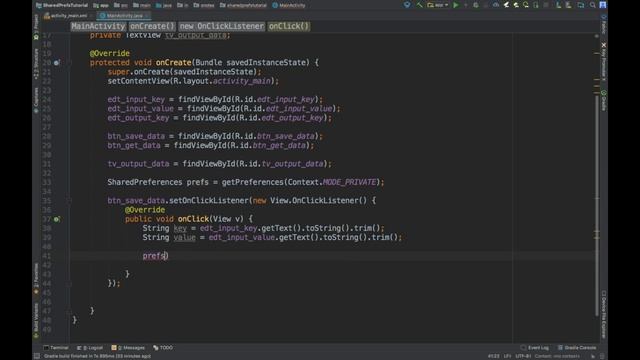Click SharedPrefsTutorial project in navigation bar
The width and height of the screenshot is (640, 360).
pyautogui.click(x=62, y=5)
